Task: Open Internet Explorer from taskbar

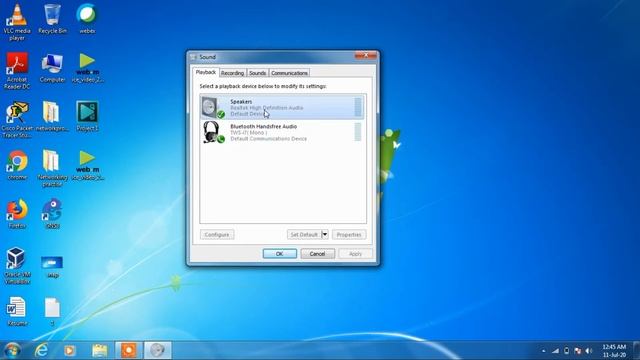Action: point(41,350)
